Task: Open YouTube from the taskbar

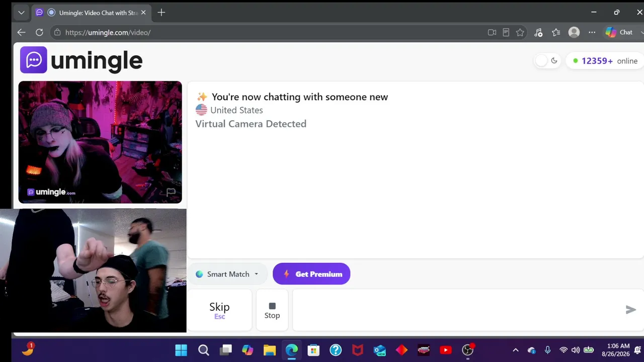Action: [x=446, y=350]
